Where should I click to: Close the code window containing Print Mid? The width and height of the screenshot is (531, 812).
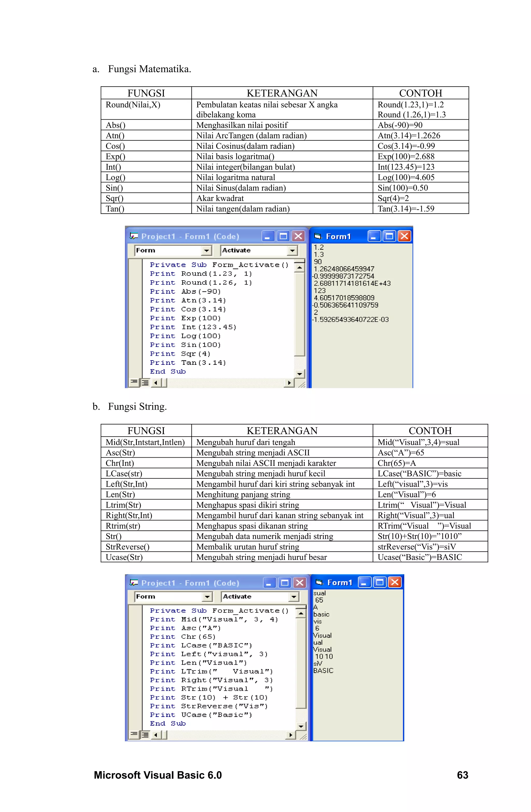click(x=300, y=583)
